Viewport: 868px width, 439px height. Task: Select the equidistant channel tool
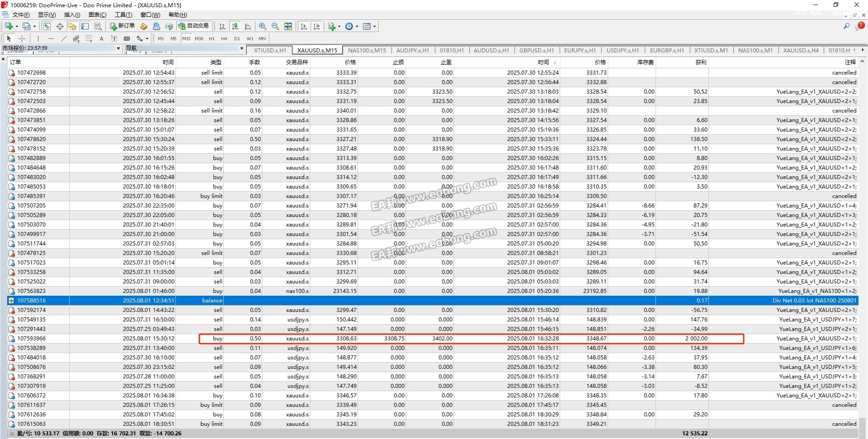pos(76,38)
